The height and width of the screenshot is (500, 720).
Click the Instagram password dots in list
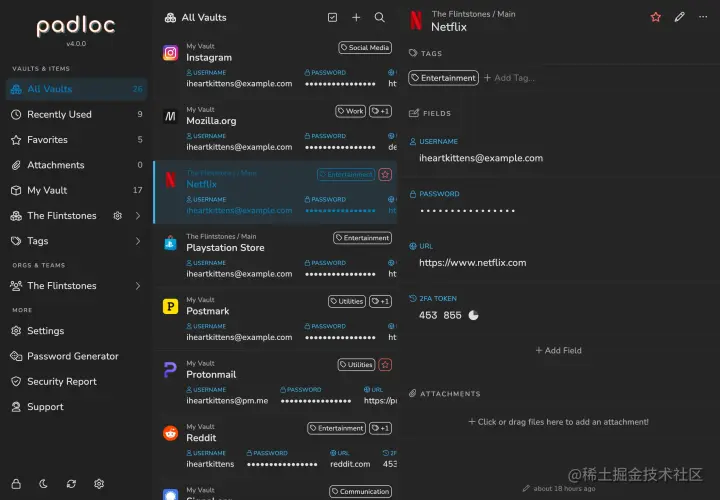click(x=340, y=84)
